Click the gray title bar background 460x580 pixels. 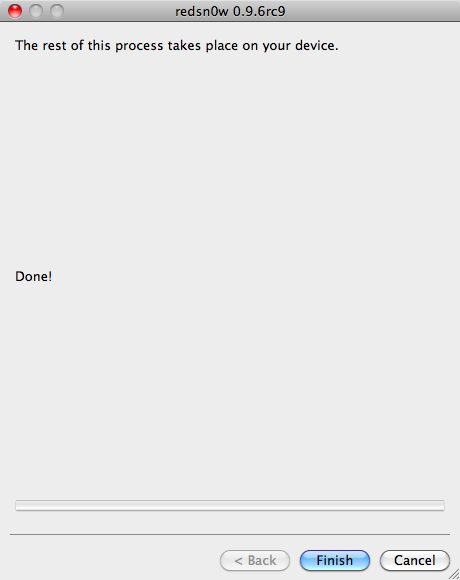click(x=370, y=11)
